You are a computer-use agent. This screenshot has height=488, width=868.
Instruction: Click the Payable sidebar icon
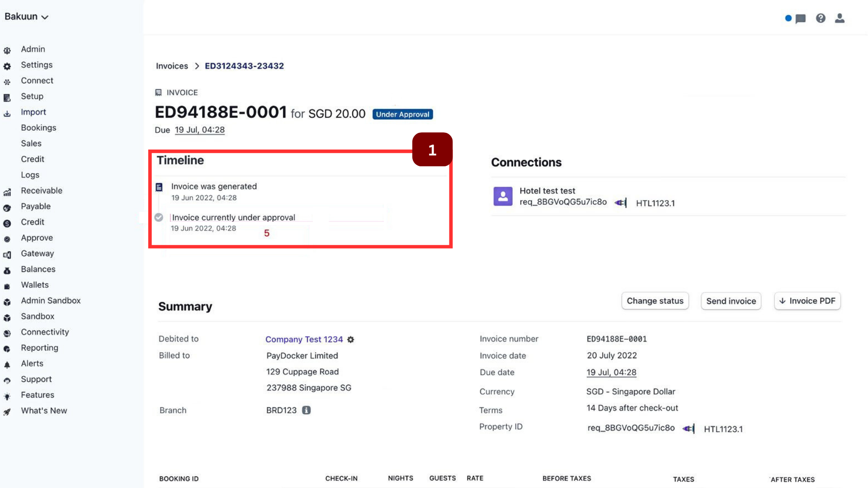[7, 208]
